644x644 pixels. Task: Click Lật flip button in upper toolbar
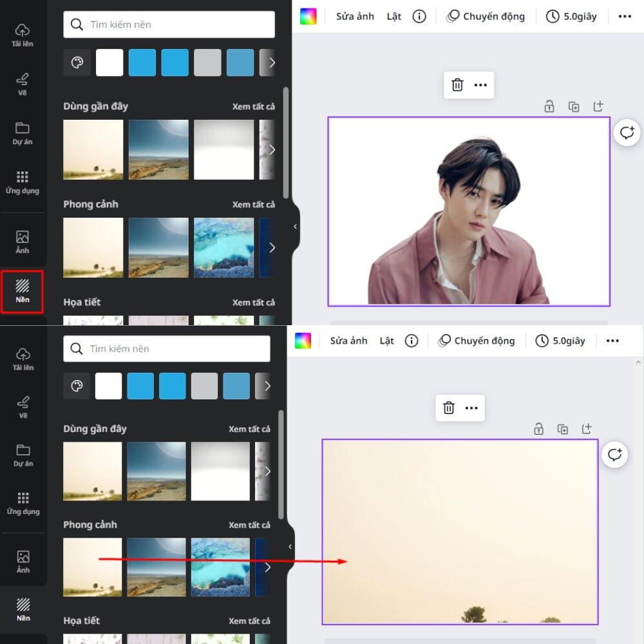393,17
